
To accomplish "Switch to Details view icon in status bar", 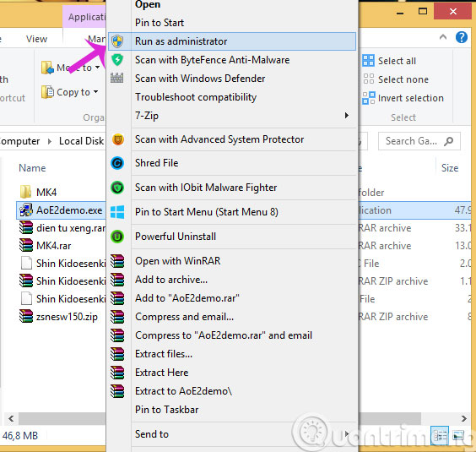I will 440,436.
